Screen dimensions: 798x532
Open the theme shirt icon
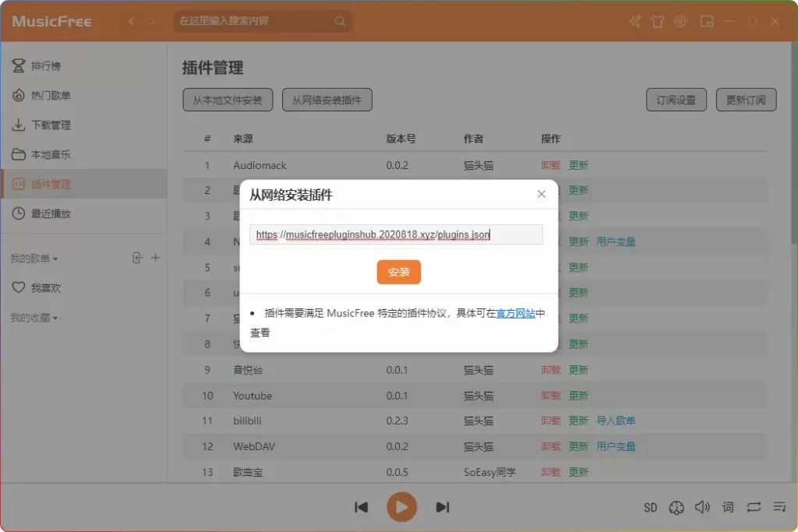point(658,21)
